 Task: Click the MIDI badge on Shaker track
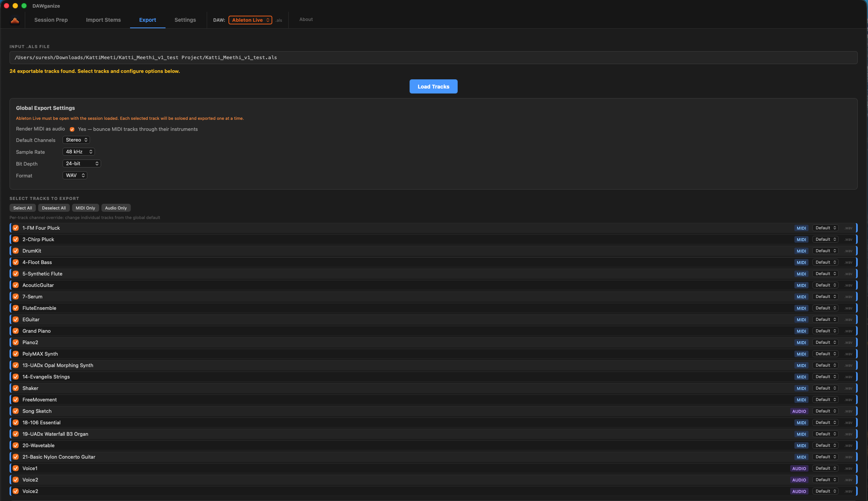click(x=801, y=388)
